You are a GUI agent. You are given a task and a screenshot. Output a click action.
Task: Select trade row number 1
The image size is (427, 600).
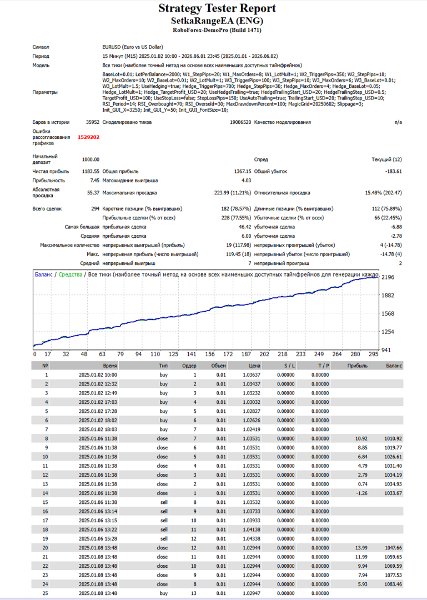point(217,375)
